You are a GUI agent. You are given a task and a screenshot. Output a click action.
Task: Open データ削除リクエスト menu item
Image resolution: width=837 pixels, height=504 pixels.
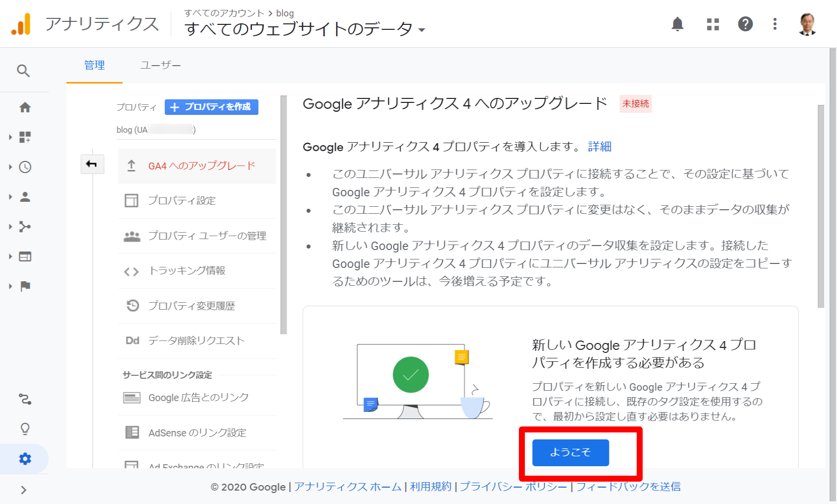(x=197, y=341)
